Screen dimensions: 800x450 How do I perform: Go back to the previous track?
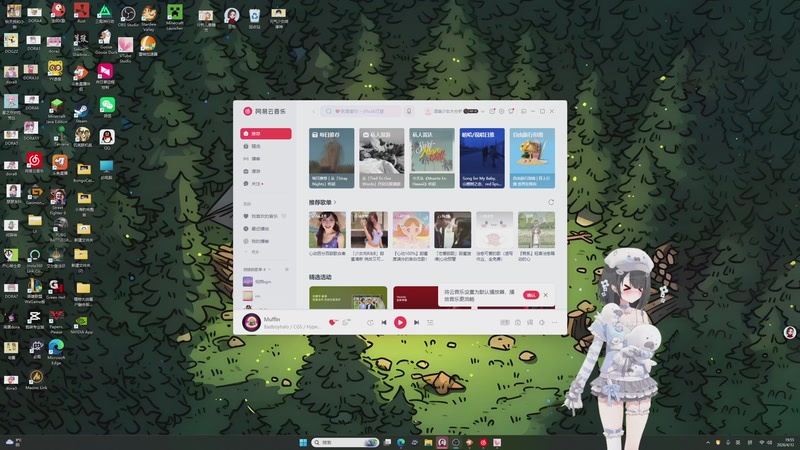tap(384, 322)
